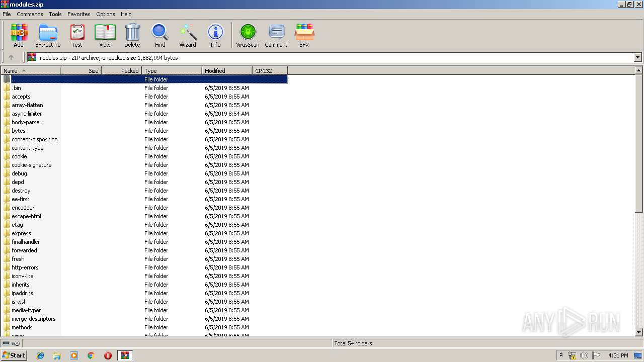Screen dimensions: 644x362
Task: Click vertical scrollbar down arrow
Action: point(639,332)
